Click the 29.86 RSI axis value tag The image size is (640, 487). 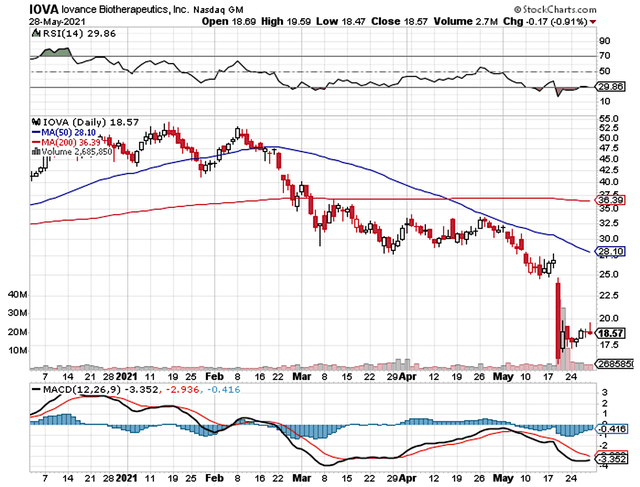(x=611, y=87)
